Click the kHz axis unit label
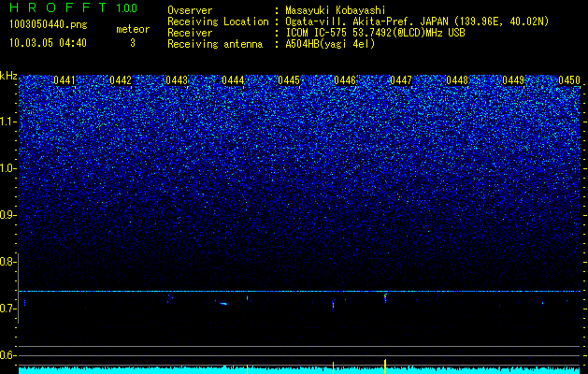Viewport: 588px width, 374px height. click(x=8, y=76)
